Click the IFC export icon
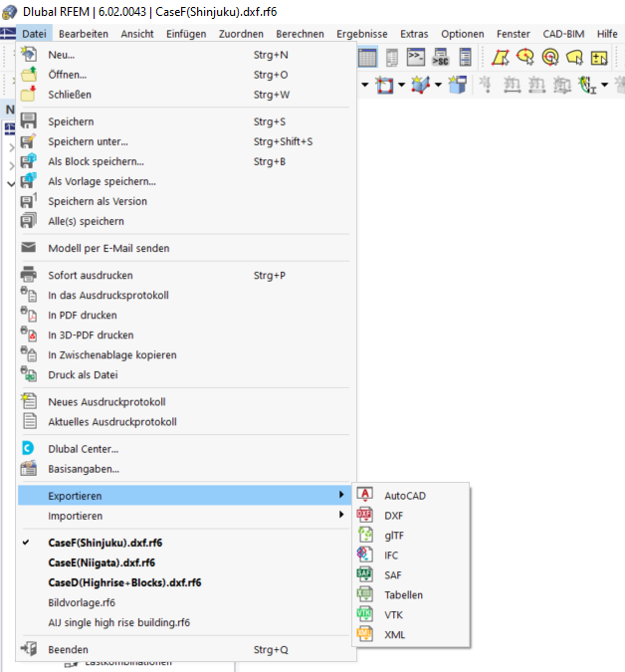The height and width of the screenshot is (672, 625). tap(365, 555)
